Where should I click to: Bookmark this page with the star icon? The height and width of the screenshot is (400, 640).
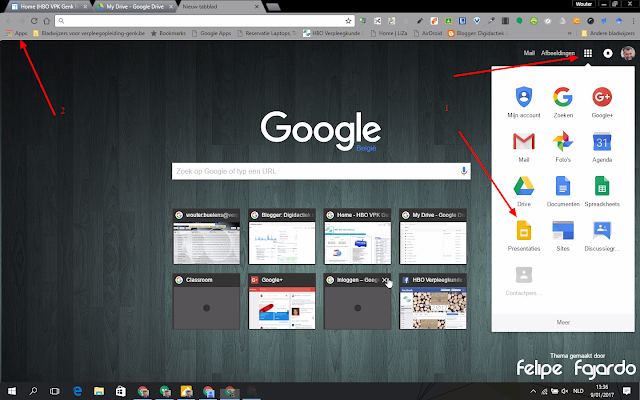[348, 20]
